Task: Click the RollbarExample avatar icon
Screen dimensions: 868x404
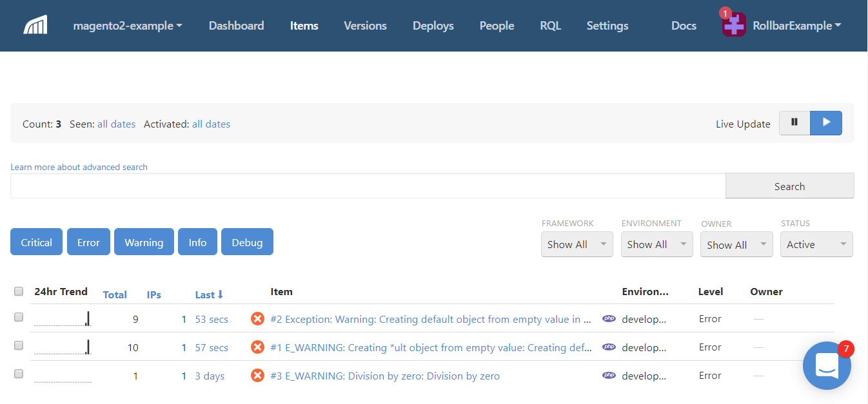Action: [734, 26]
